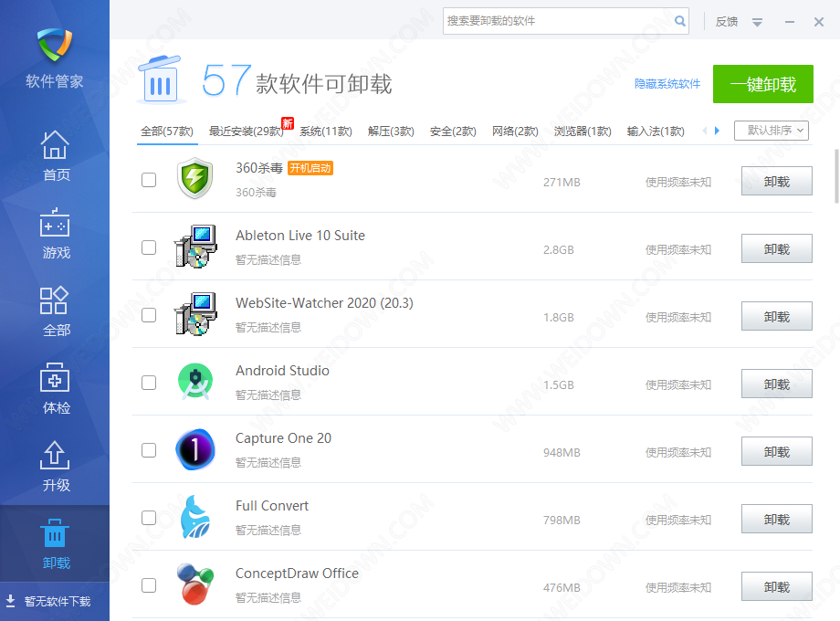Enable the Full Convert checkbox
Viewport: 840px width, 621px height.
149,518
